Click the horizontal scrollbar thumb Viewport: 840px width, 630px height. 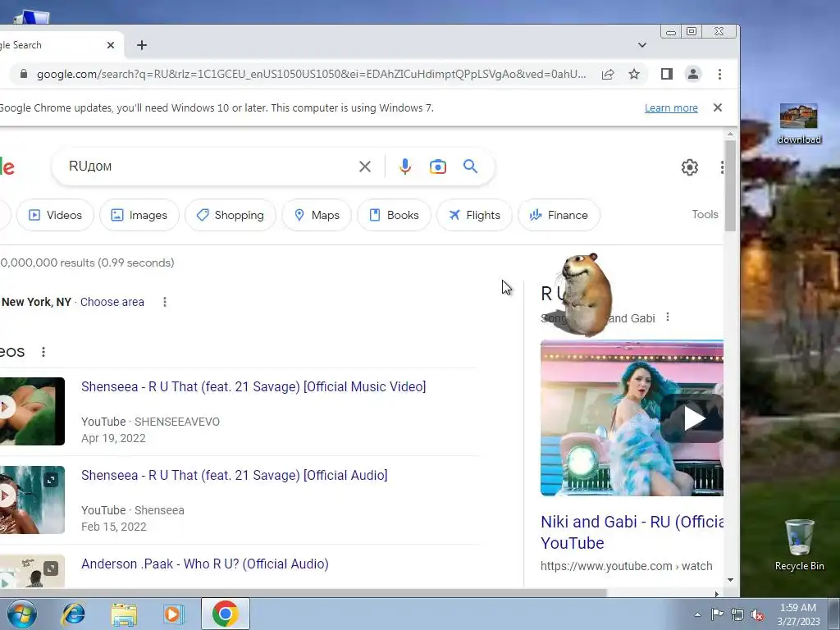pos(303,594)
